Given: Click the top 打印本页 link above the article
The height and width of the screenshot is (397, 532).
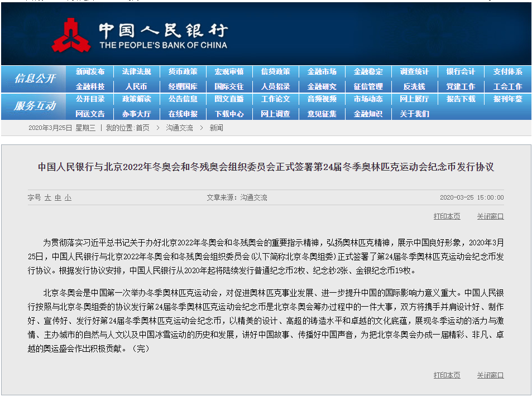Looking at the screenshot, I should (x=447, y=216).
